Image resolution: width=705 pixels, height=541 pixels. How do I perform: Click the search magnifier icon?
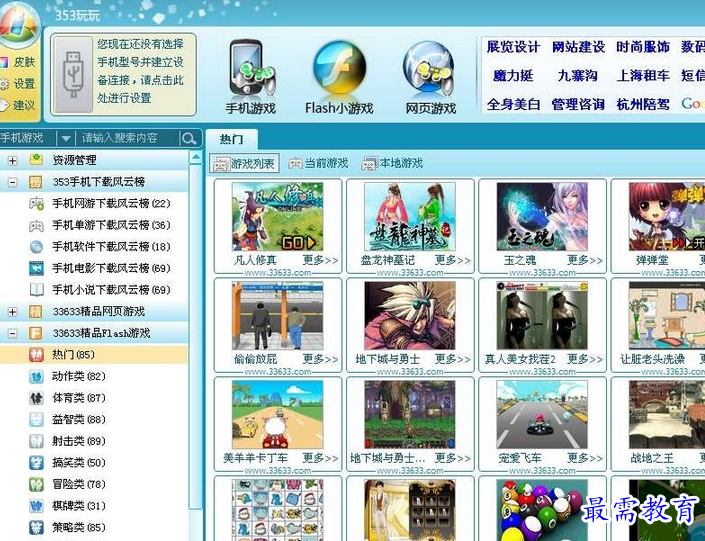click(189, 138)
